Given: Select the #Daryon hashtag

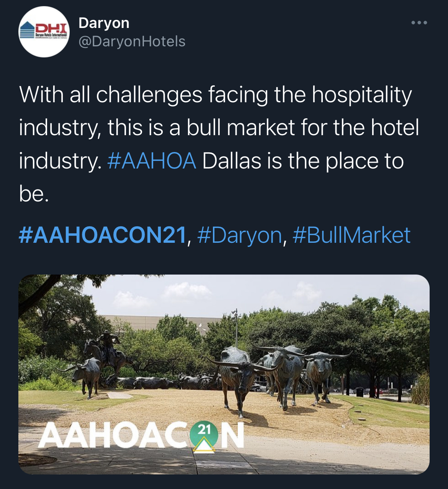Looking at the screenshot, I should 240,235.
